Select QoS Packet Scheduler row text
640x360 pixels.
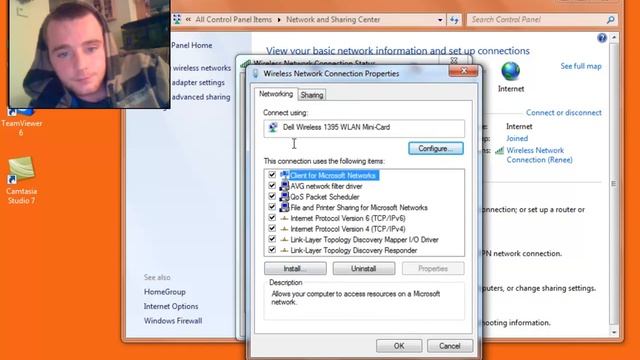pyautogui.click(x=325, y=197)
